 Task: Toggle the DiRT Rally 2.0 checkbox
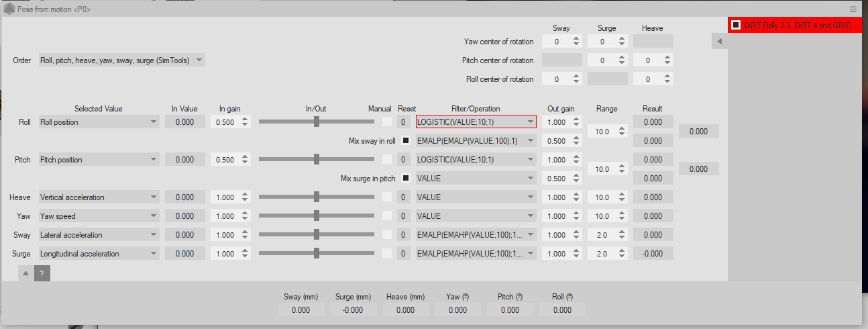[x=736, y=25]
